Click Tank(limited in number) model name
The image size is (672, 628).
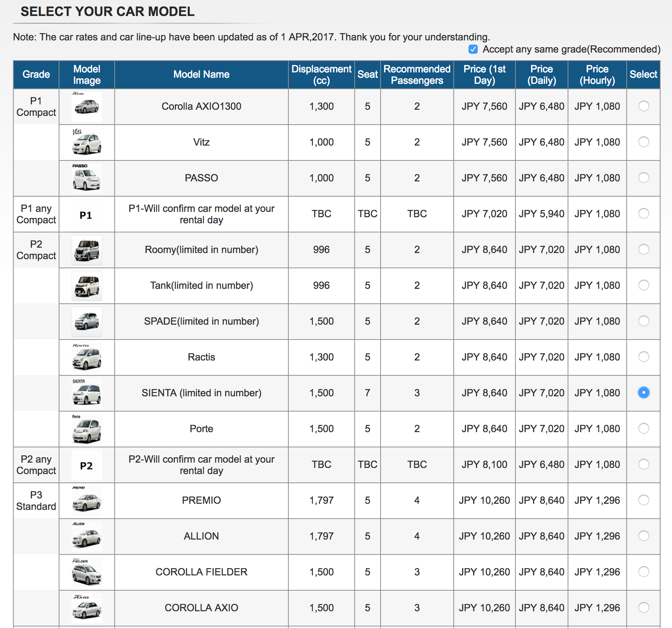tap(202, 285)
